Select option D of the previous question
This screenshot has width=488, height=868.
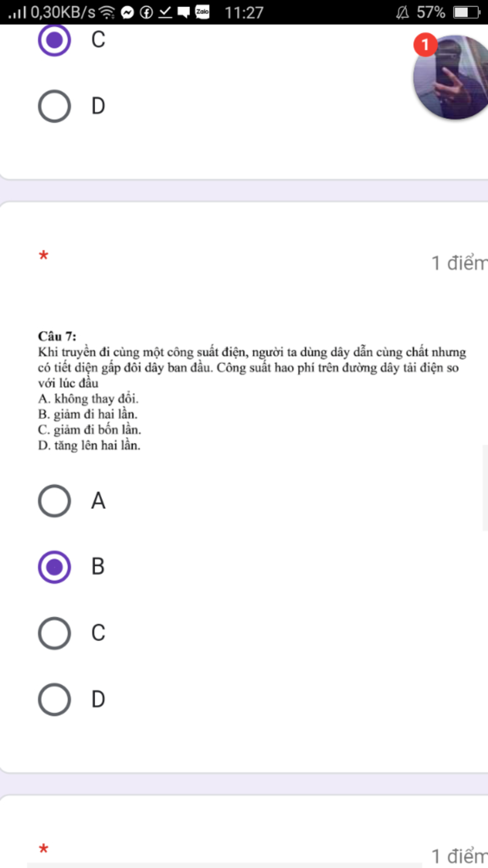click(x=54, y=106)
